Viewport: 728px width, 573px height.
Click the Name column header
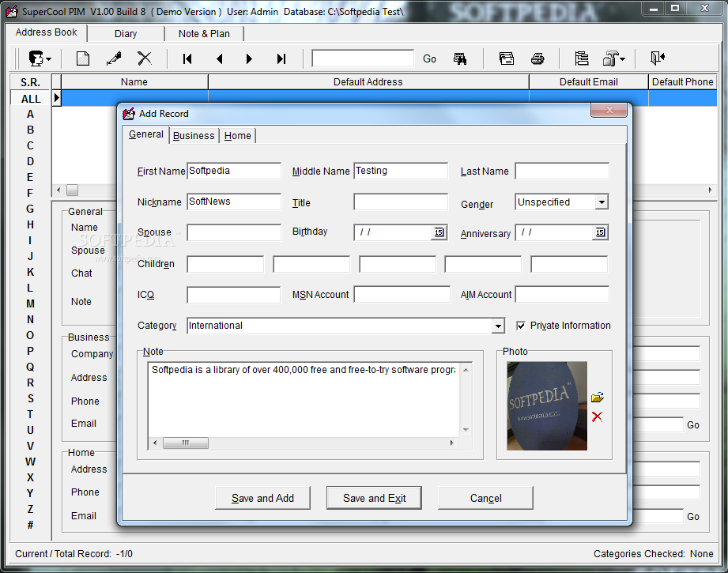134,81
